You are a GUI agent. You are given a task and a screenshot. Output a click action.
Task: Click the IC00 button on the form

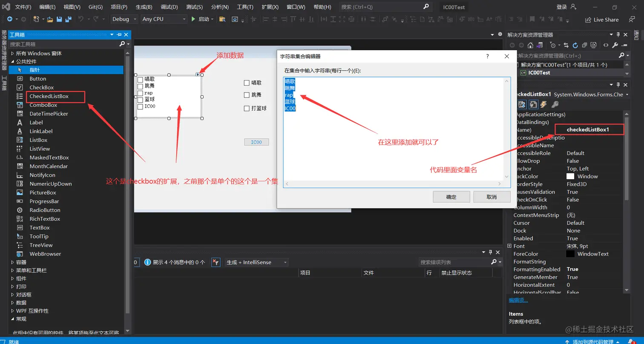[256, 142]
